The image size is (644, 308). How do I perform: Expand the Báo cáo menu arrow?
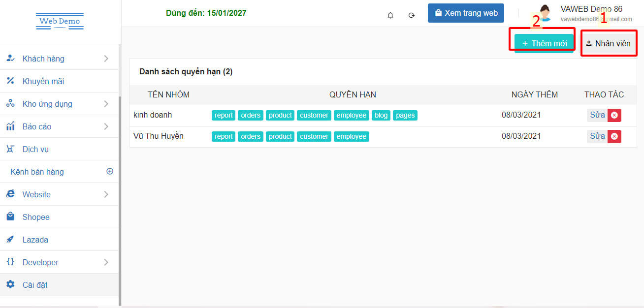click(106, 126)
